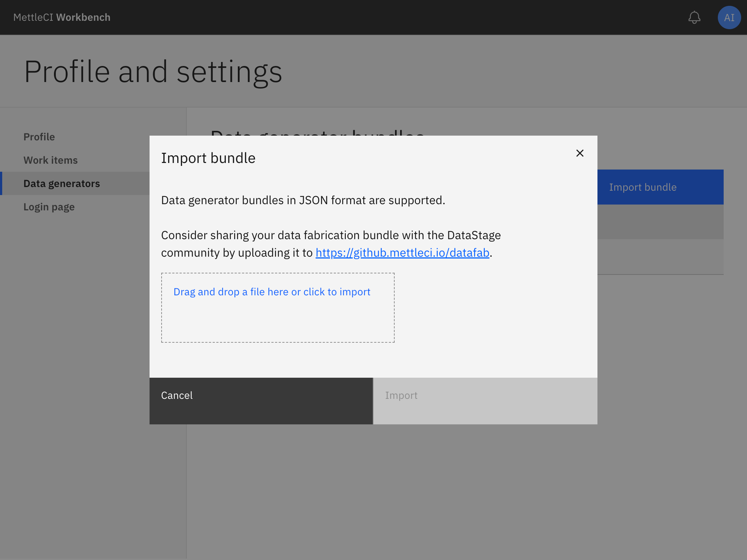Image resolution: width=747 pixels, height=560 pixels.
Task: Click the Import bundle dialog title
Action: (208, 158)
